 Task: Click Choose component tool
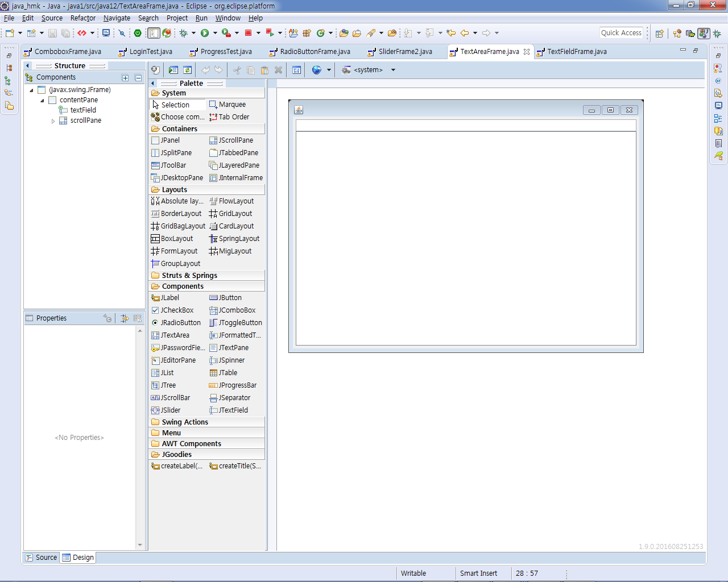point(178,117)
